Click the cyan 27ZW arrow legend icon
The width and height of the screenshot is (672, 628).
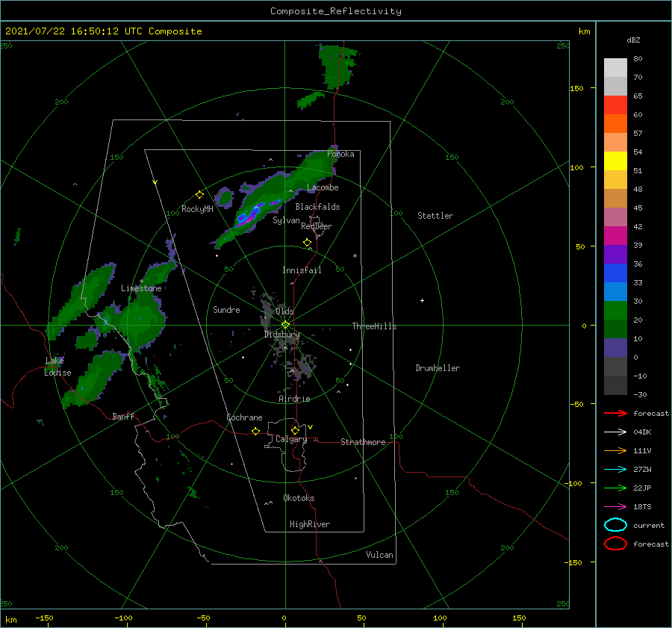click(x=615, y=470)
